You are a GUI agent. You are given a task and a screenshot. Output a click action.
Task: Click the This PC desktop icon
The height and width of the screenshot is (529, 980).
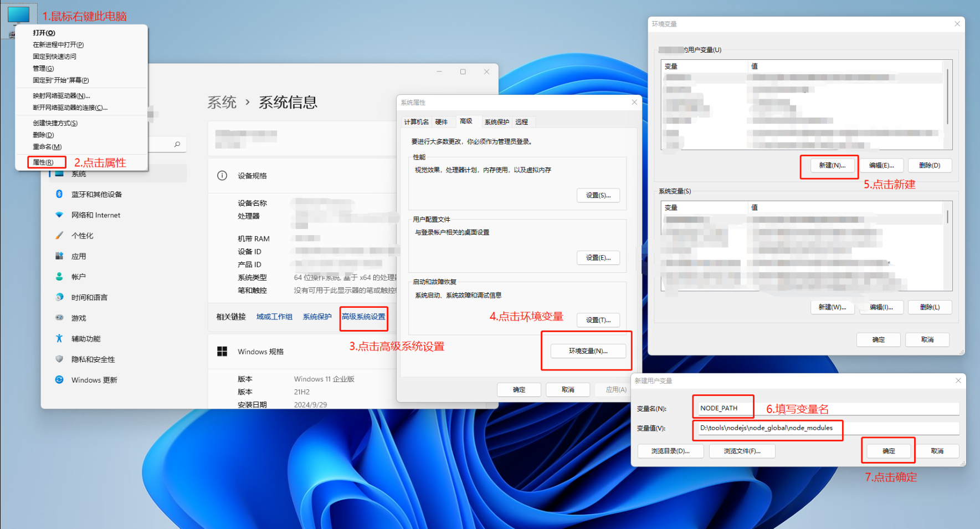coord(18,16)
